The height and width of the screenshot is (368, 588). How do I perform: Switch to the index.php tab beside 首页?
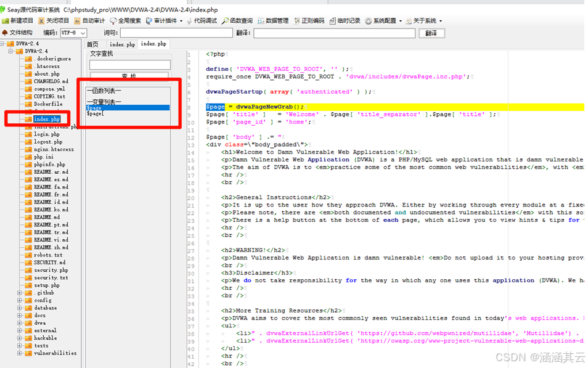(122, 44)
